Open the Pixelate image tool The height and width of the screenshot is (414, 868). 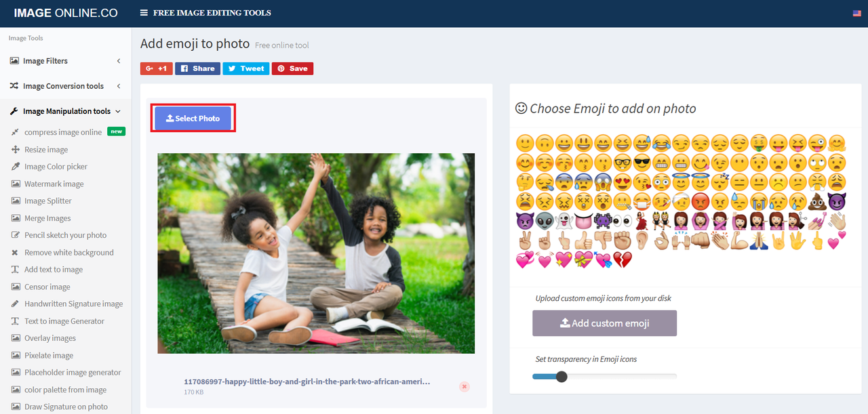click(x=49, y=355)
